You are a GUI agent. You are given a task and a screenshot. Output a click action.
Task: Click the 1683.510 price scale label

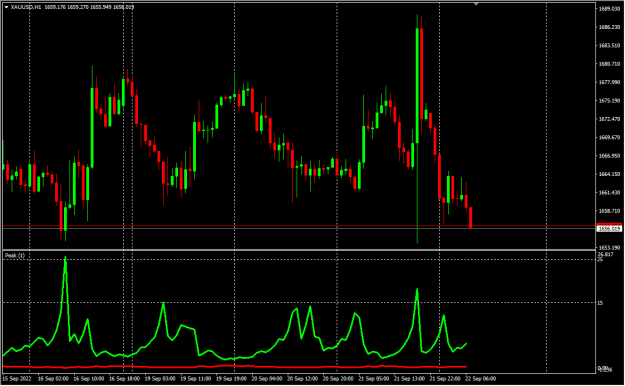pyautogui.click(x=609, y=45)
